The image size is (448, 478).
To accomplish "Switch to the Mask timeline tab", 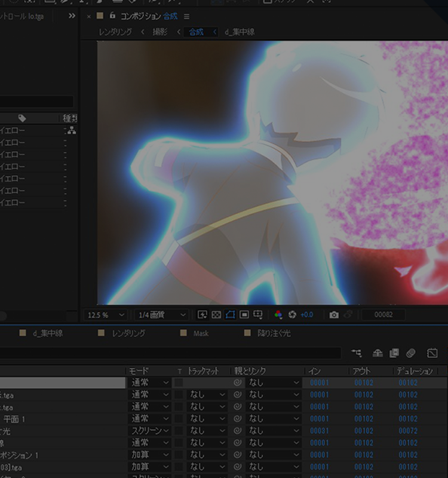I will (201, 333).
